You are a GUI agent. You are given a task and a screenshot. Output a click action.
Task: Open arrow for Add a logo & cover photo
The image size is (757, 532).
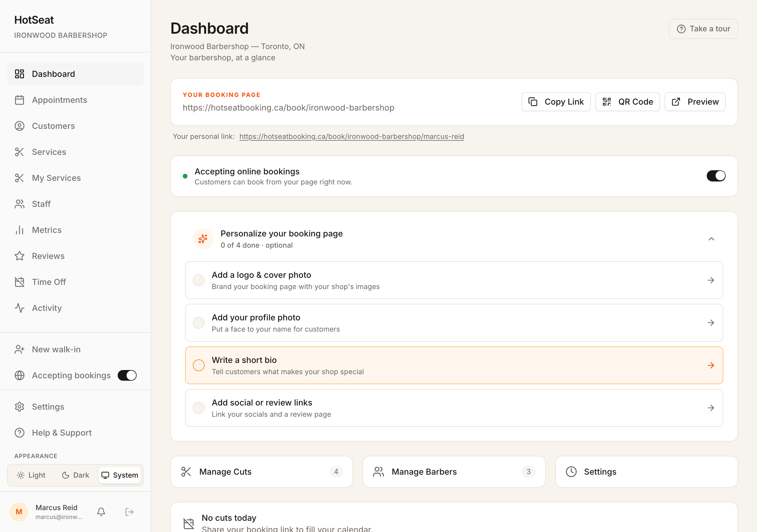tap(711, 280)
